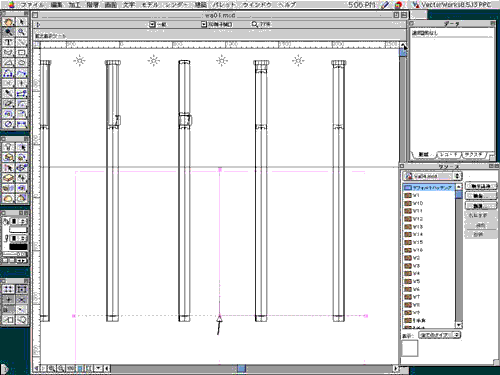The image size is (500, 375).
Task: Activate the selected Zoom magnifier tool
Action: (8, 32)
